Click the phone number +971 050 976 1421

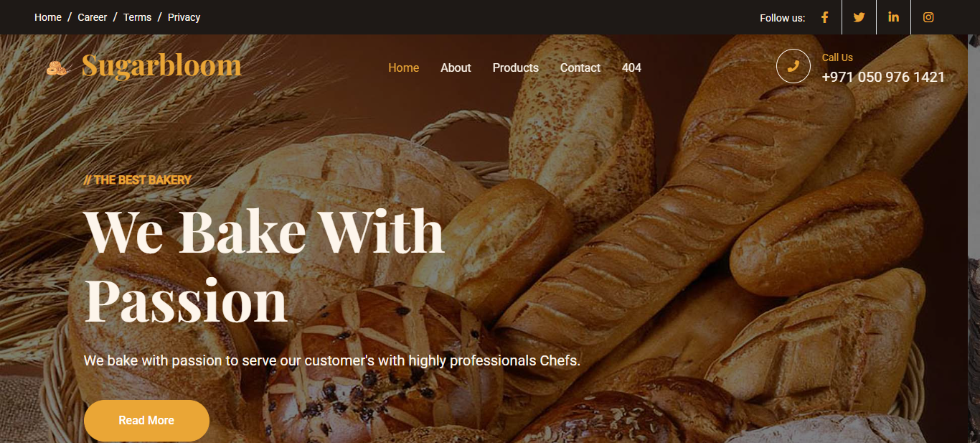click(883, 77)
